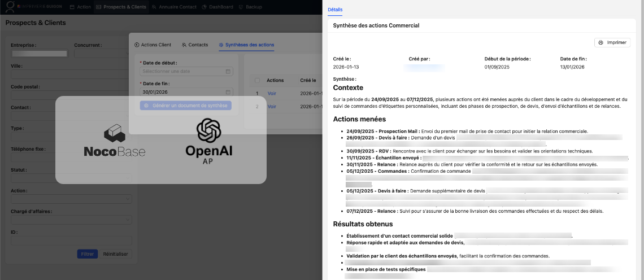Click the Actions menées heading

click(359, 120)
